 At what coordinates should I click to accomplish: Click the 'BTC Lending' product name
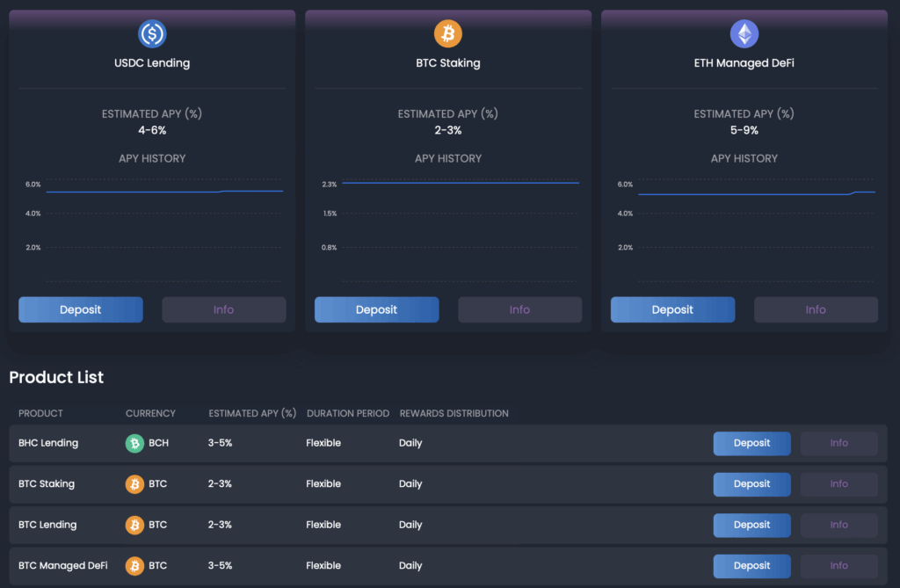[47, 525]
